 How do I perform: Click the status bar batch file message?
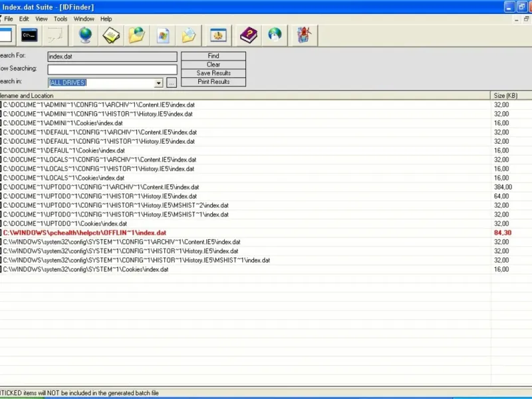point(79,393)
